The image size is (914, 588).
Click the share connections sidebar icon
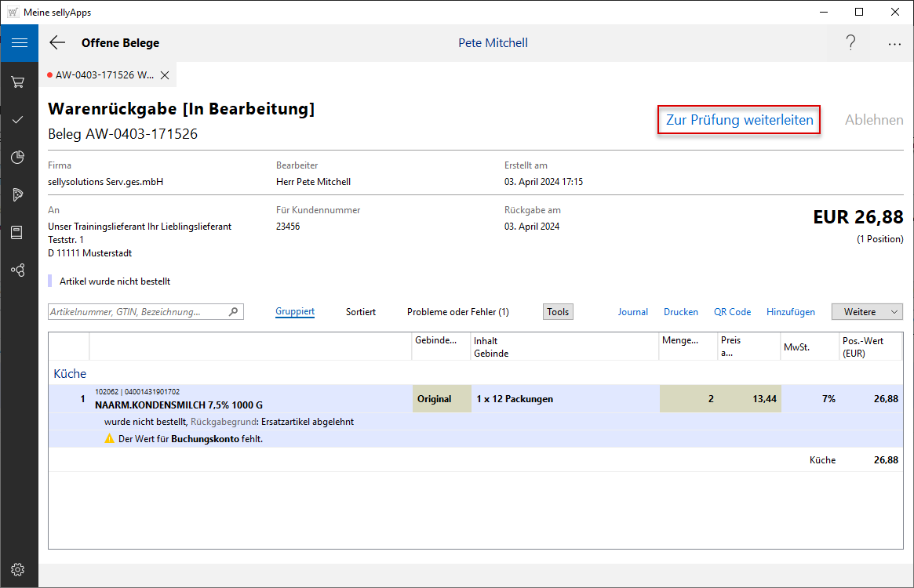coord(18,270)
